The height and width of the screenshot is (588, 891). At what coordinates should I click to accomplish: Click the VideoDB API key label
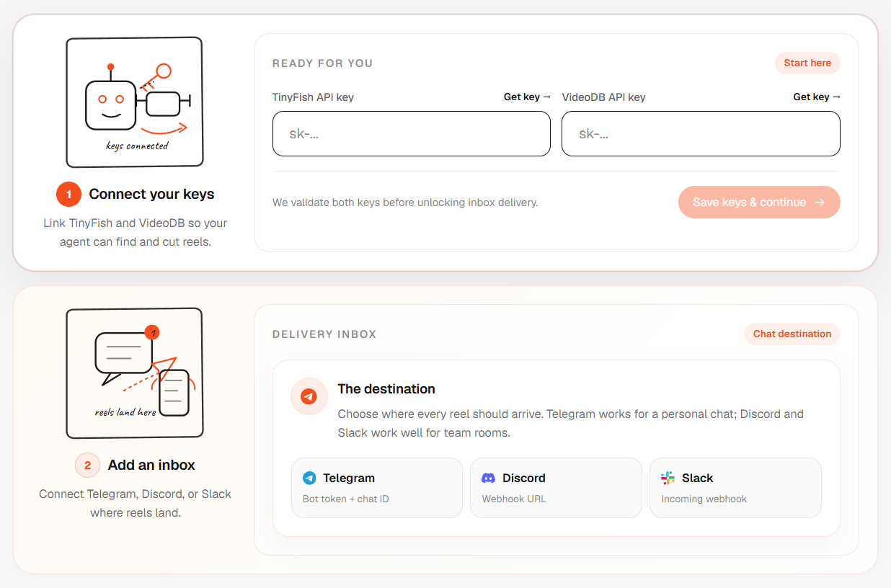(603, 97)
